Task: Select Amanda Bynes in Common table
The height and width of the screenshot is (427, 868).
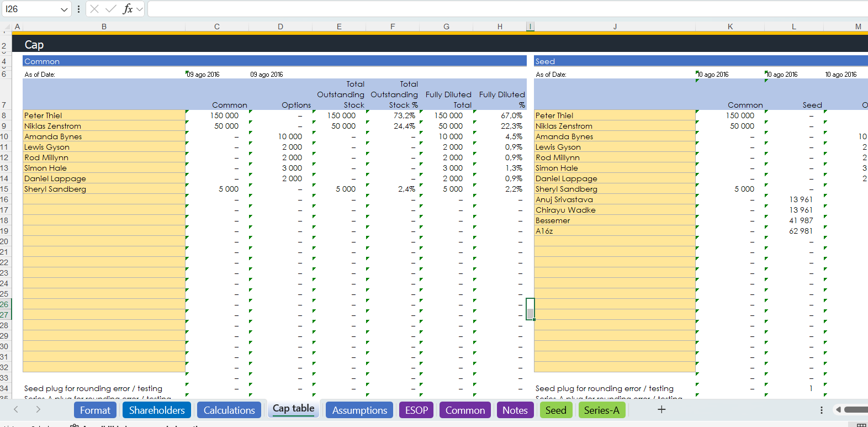Action: point(104,136)
